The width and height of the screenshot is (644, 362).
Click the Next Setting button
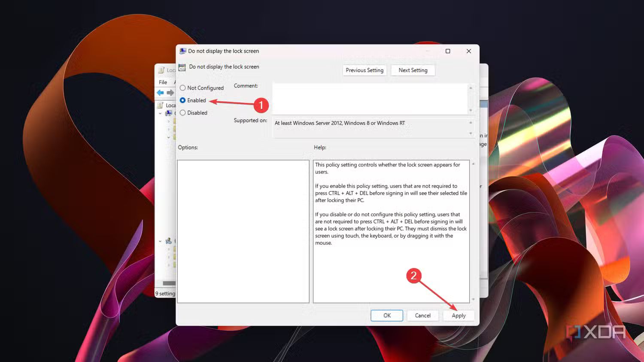pos(413,70)
